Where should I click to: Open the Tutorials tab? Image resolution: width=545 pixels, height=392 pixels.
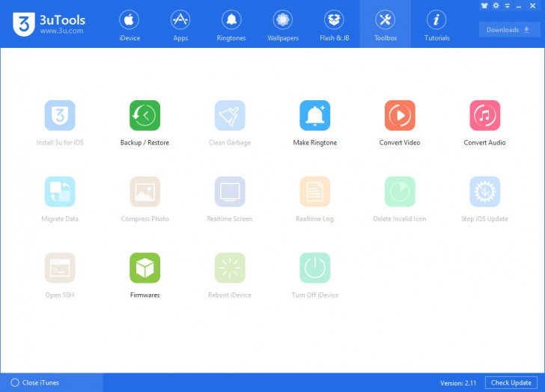(x=436, y=25)
